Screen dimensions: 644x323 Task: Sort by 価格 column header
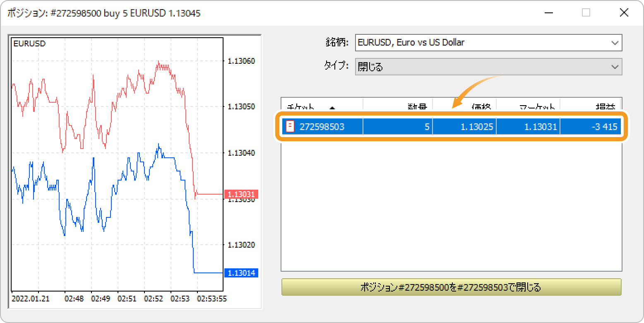pyautogui.click(x=464, y=105)
